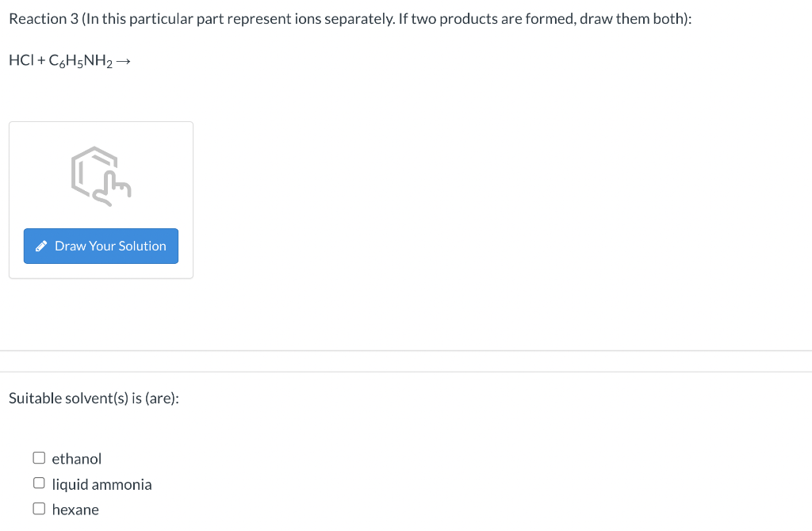Click the pencil icon on Draw button
812x531 pixels.
[43, 246]
